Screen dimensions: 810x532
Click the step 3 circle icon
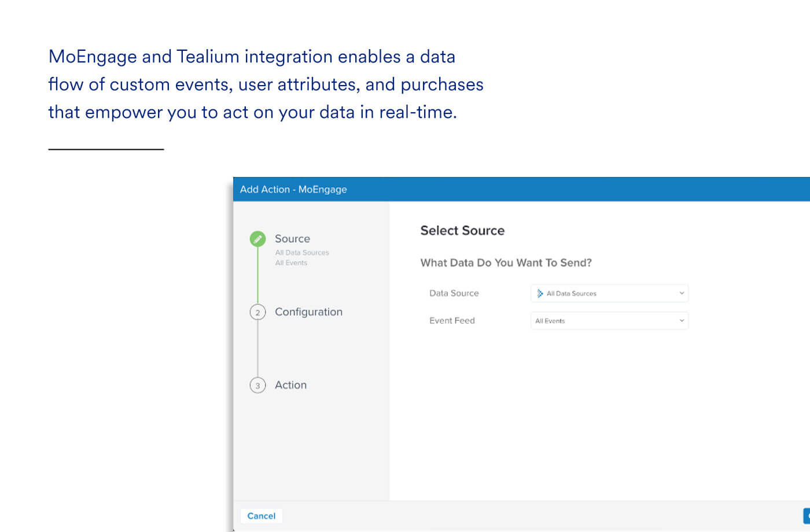click(x=257, y=385)
